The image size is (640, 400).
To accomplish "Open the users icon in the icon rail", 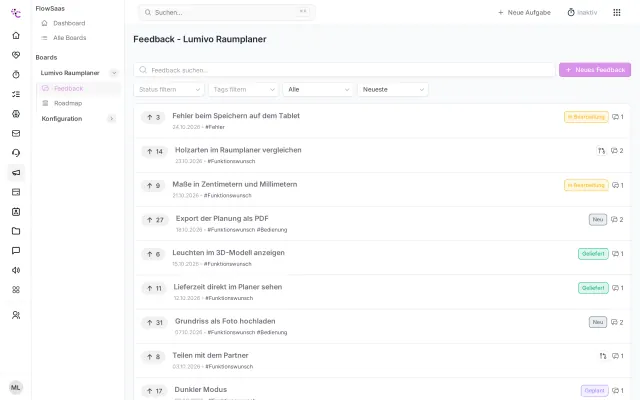I will click(x=16, y=315).
